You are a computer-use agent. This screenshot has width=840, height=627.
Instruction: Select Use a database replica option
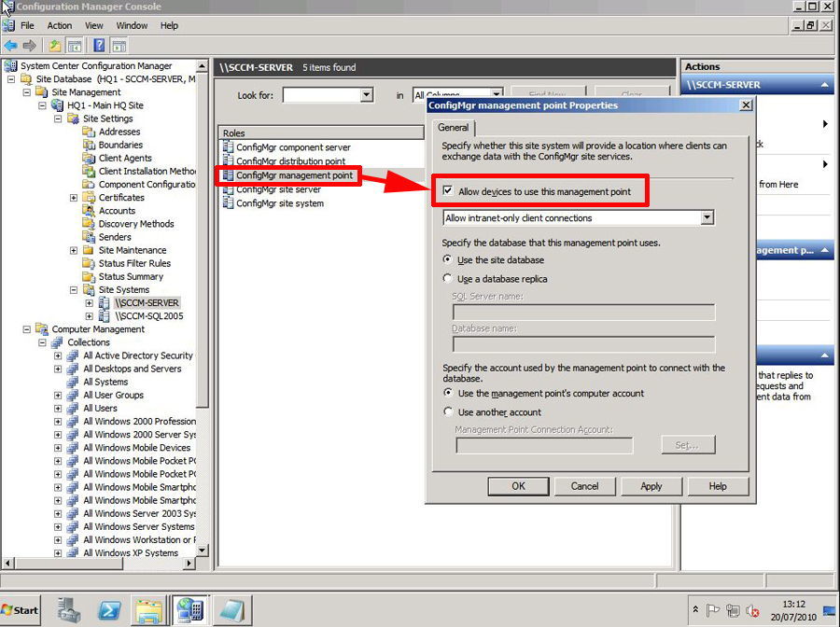click(447, 278)
